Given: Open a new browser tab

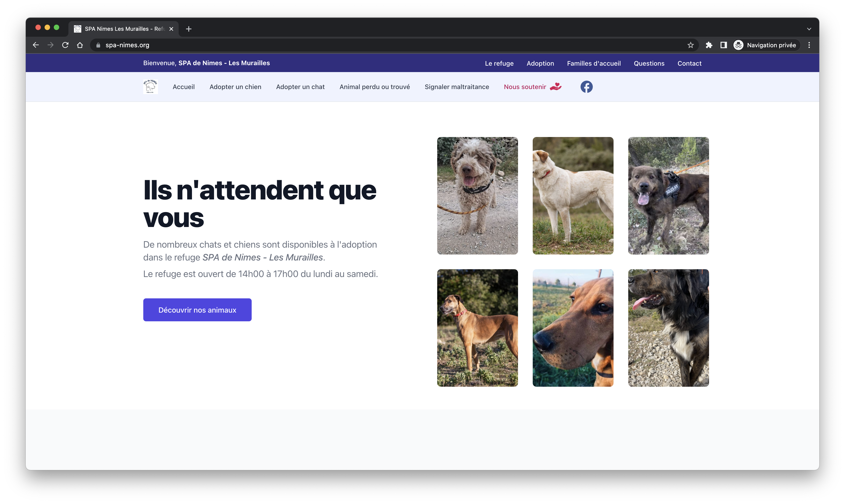Looking at the screenshot, I should coord(189,29).
